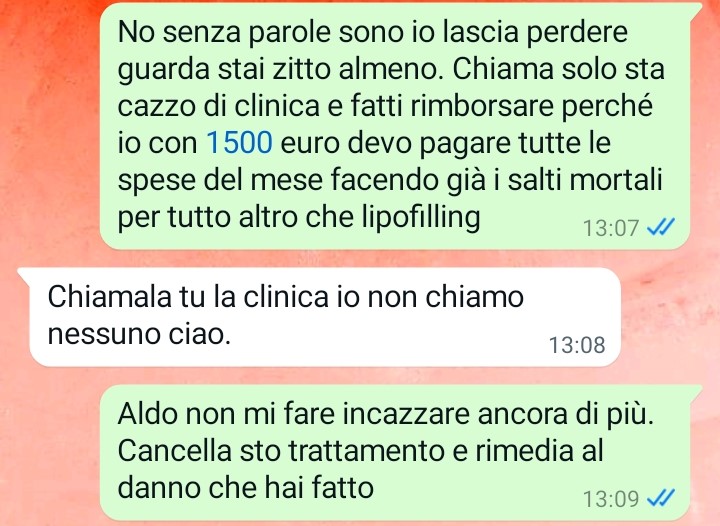Click the text "nessuno ciao."
Screen dimensions: 720x526
point(139,334)
